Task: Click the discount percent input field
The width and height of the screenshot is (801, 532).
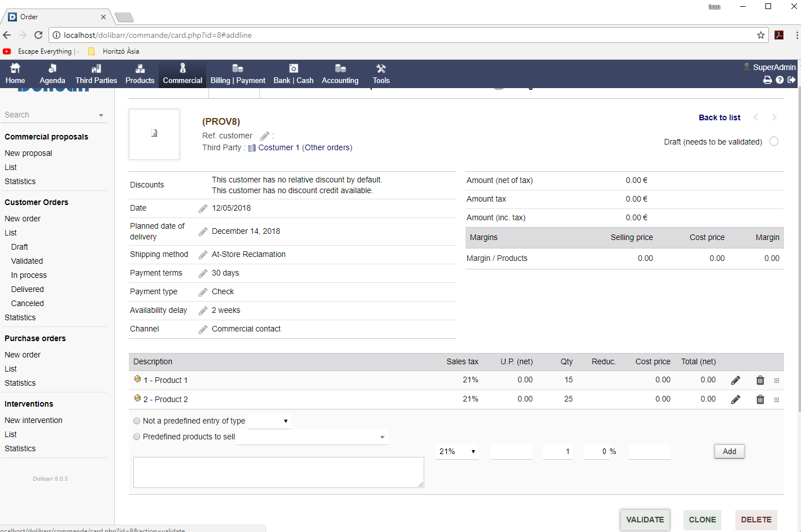Action: (x=596, y=452)
